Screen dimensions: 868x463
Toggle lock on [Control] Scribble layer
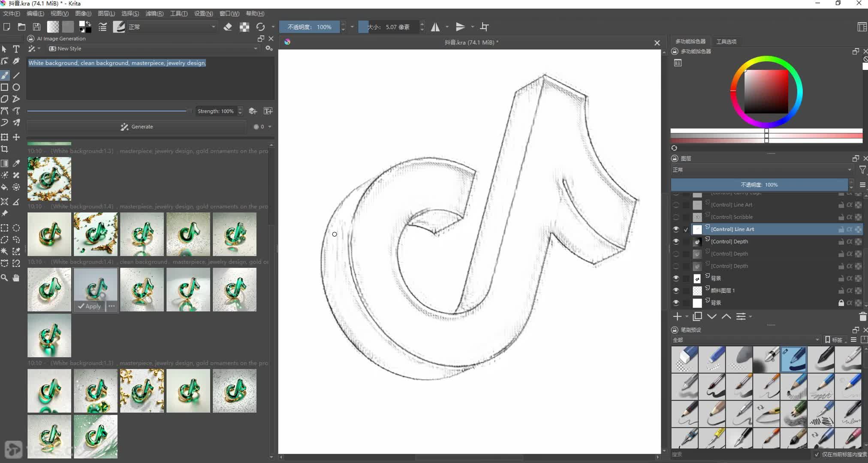point(841,217)
